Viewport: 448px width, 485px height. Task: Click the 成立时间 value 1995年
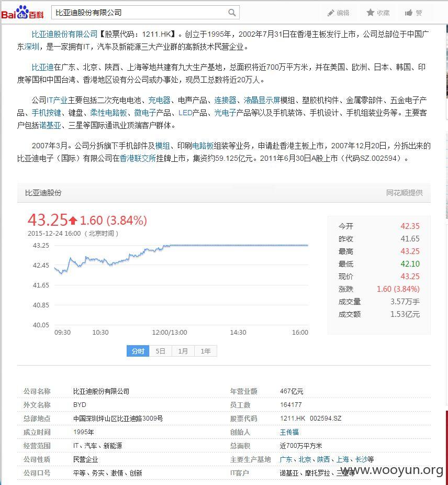click(x=84, y=432)
